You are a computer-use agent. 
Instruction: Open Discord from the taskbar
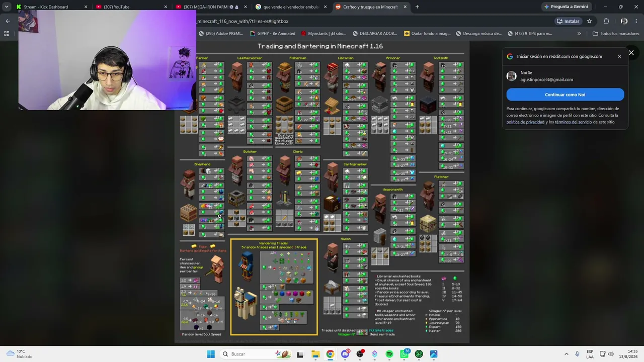coord(345,354)
